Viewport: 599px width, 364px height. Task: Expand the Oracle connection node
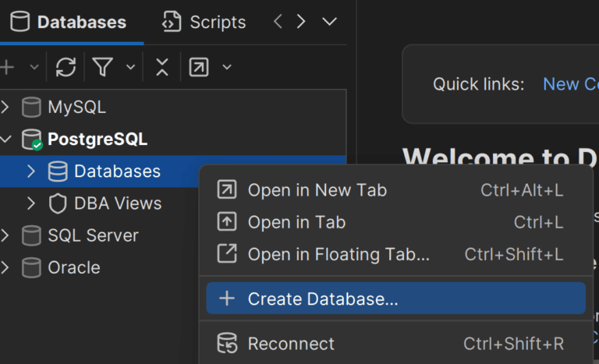pos(5,267)
